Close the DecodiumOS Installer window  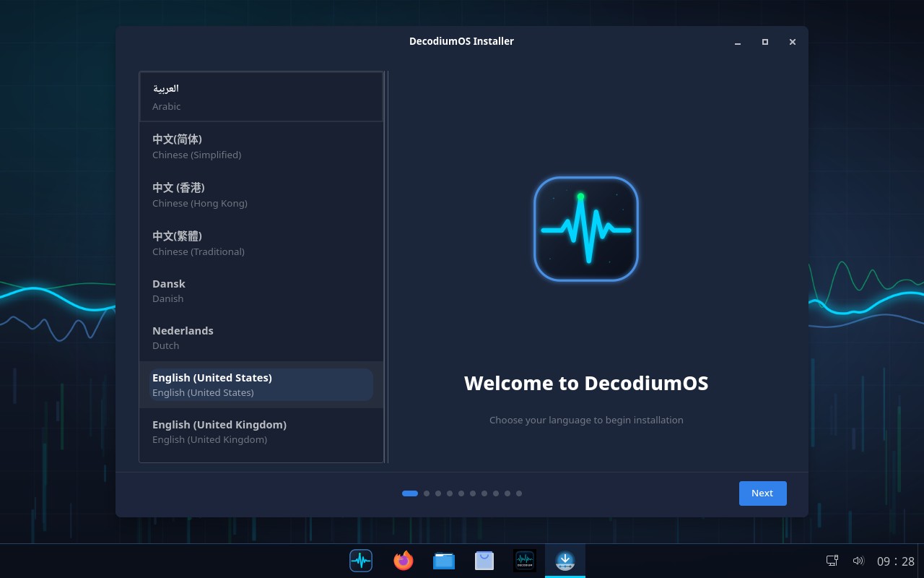tap(793, 42)
